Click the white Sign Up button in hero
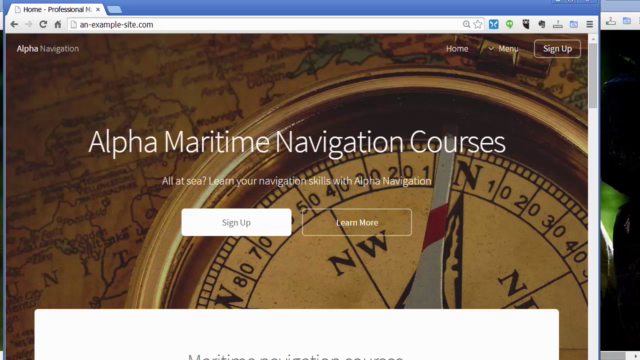This screenshot has height=360, width=640. click(236, 222)
